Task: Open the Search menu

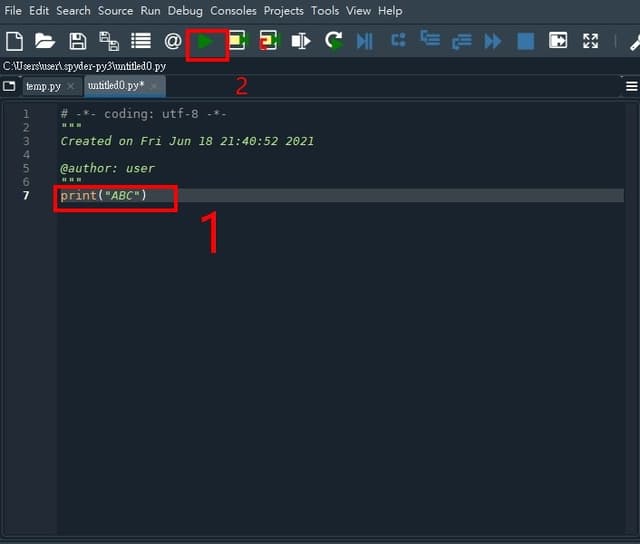Action: [73, 11]
